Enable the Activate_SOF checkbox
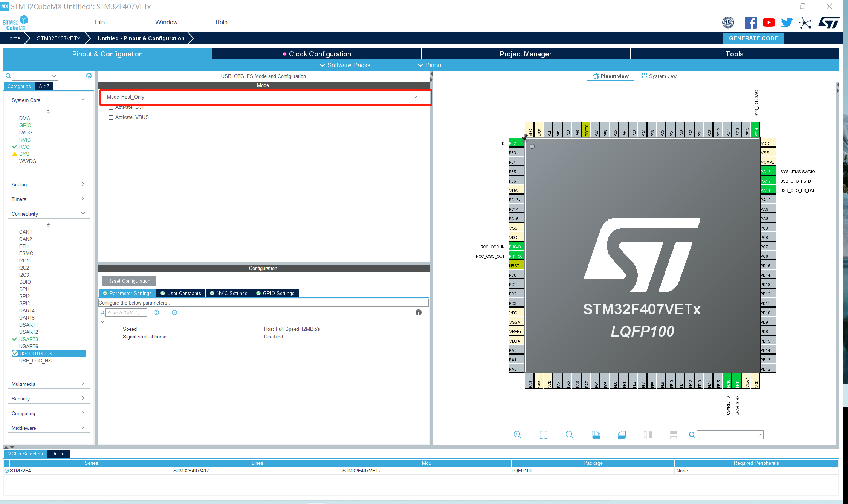This screenshot has height=504, width=848. coord(111,107)
